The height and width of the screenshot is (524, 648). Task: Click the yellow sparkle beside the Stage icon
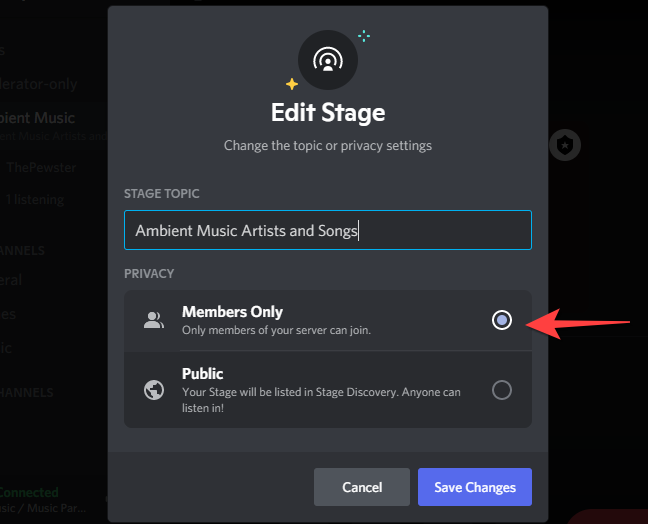click(291, 84)
